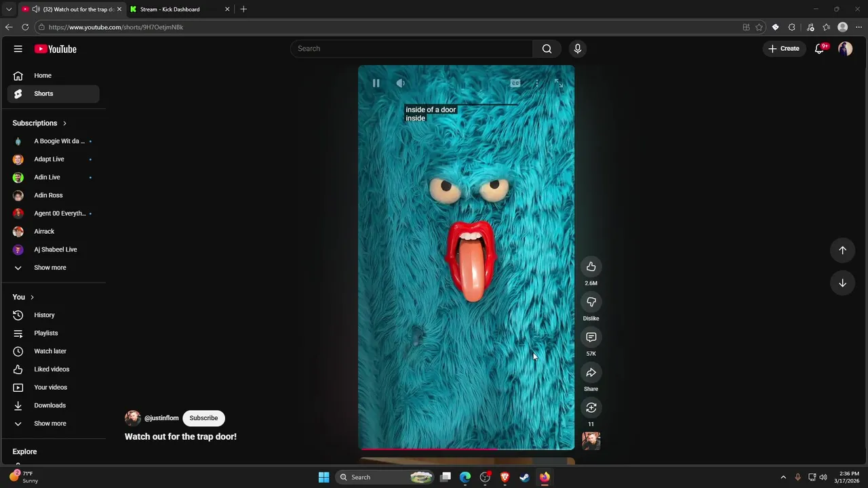The image size is (868, 488).
Task: Open the Aj Shabeel Live channel
Action: 54,249
